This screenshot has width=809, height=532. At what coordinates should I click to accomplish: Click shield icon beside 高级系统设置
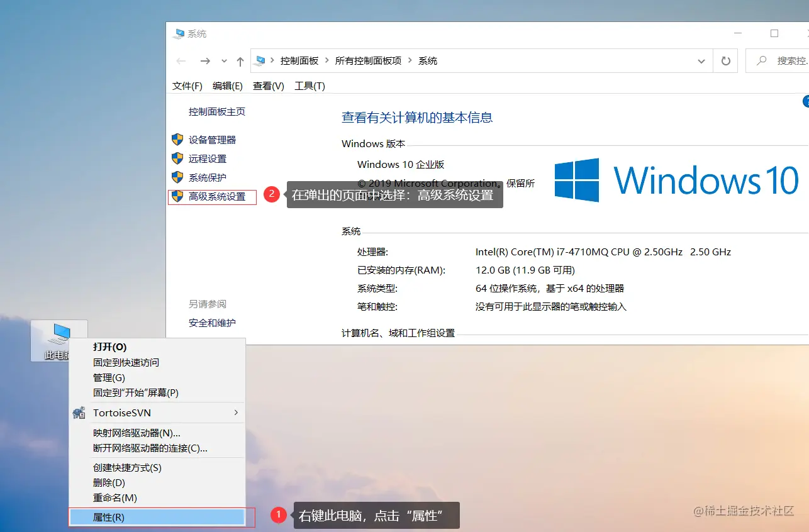pyautogui.click(x=177, y=196)
